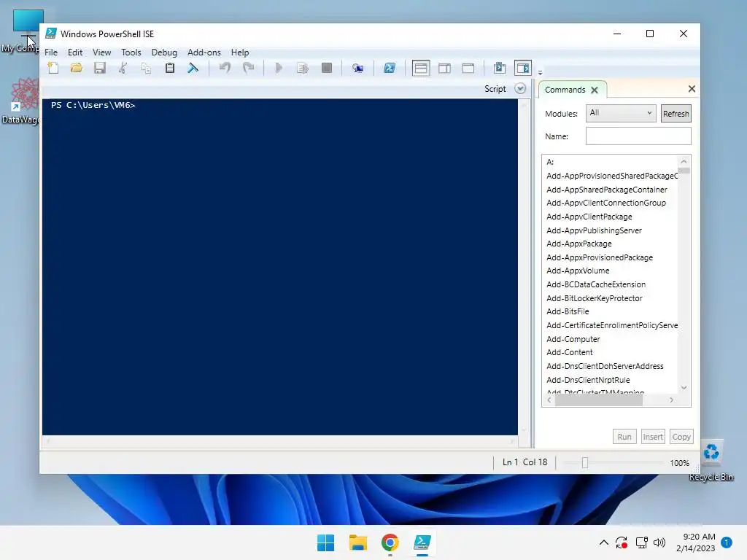747x560 pixels.
Task: Close the Commands add-on pane
Action: pyautogui.click(x=692, y=88)
